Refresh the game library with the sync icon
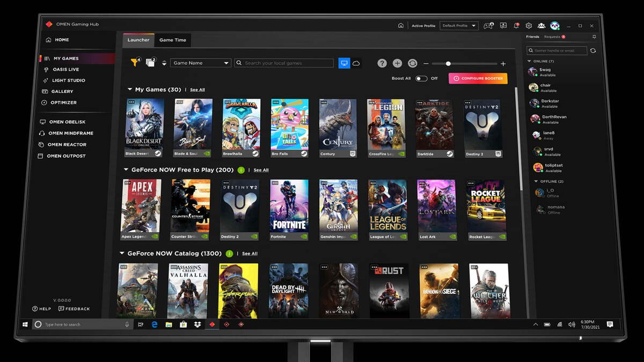Image resolution: width=644 pixels, height=362 pixels. (x=412, y=63)
